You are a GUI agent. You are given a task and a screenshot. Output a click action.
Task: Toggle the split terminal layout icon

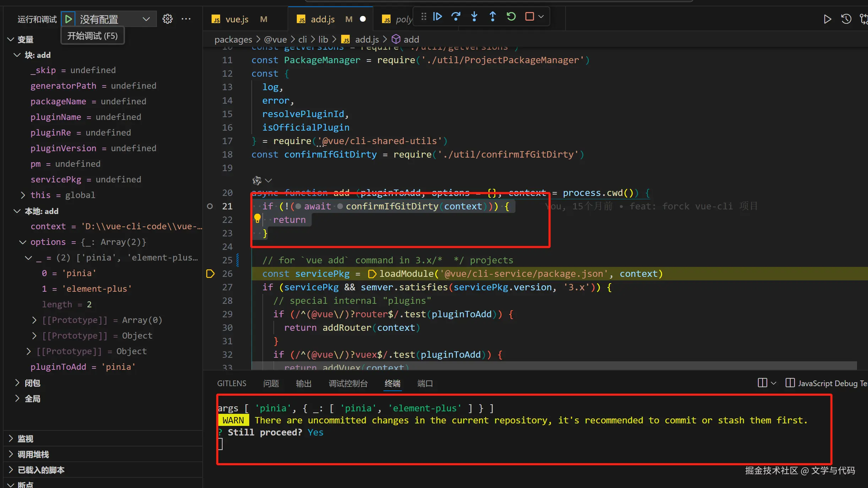(x=762, y=383)
